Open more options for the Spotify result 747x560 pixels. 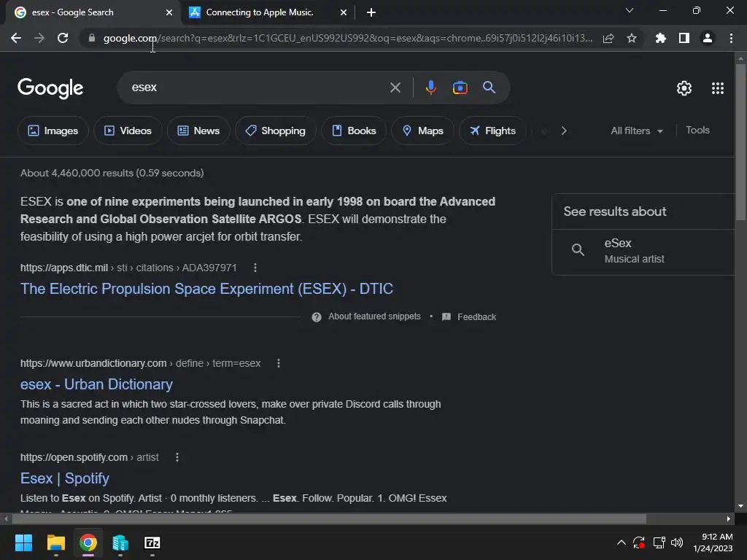177,457
